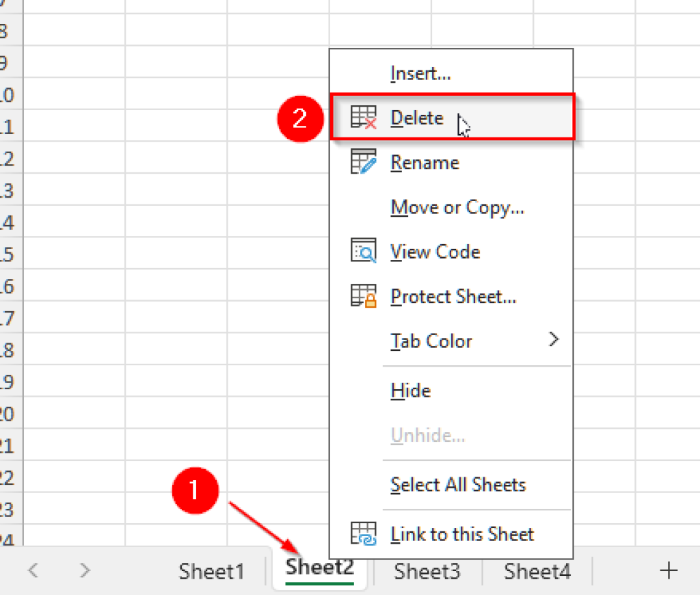
Task: Switch to the Sheet1 tab
Action: point(212,570)
